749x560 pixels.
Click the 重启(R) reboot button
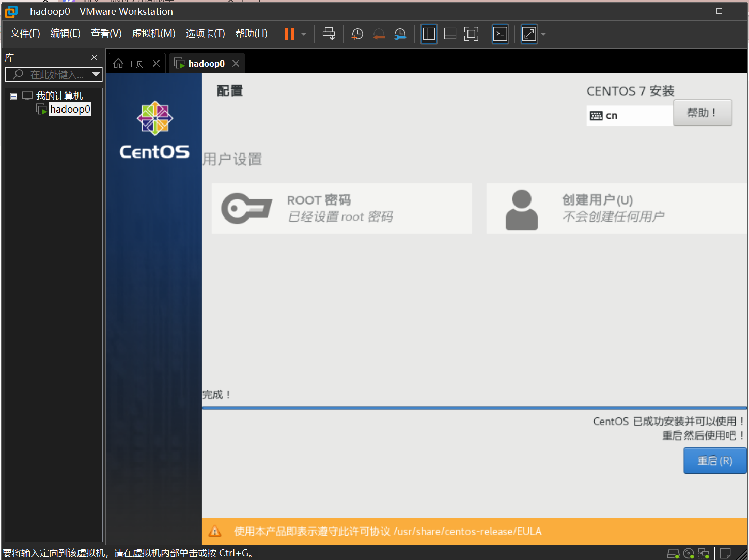[x=715, y=460]
